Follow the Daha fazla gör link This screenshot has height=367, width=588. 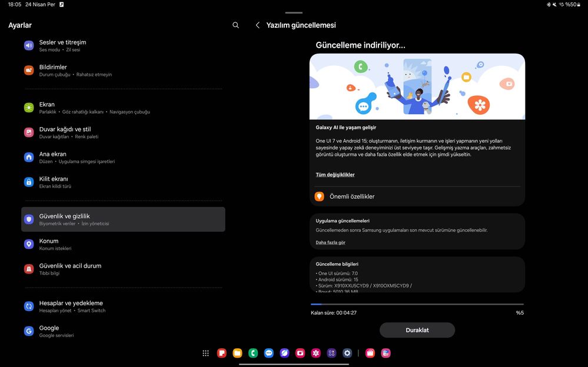[330, 242]
